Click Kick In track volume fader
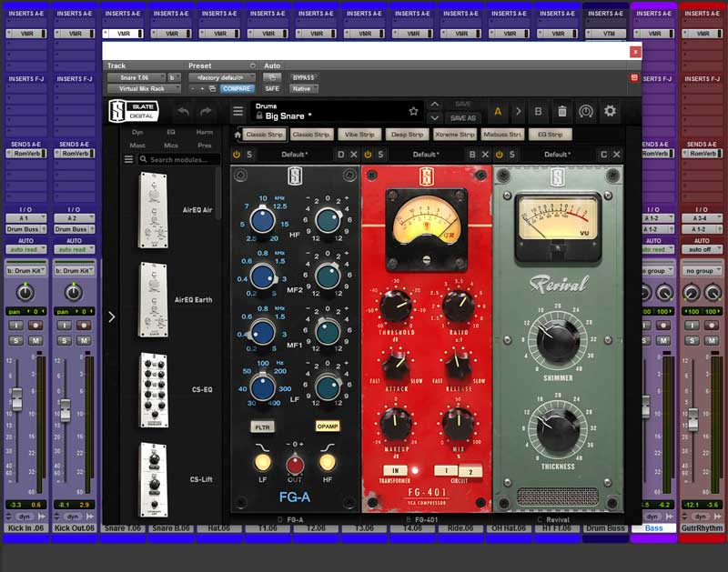Viewport: 728px width, 572px height. click(16, 399)
